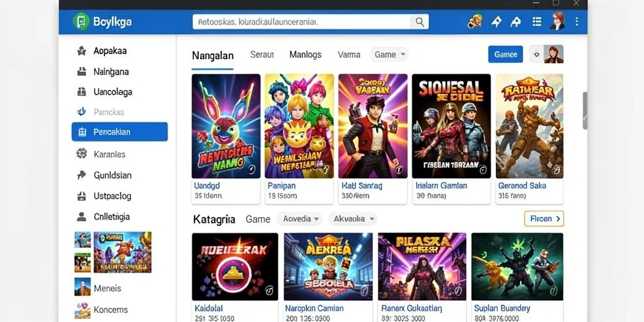Switch to the Vama tab

tap(348, 54)
